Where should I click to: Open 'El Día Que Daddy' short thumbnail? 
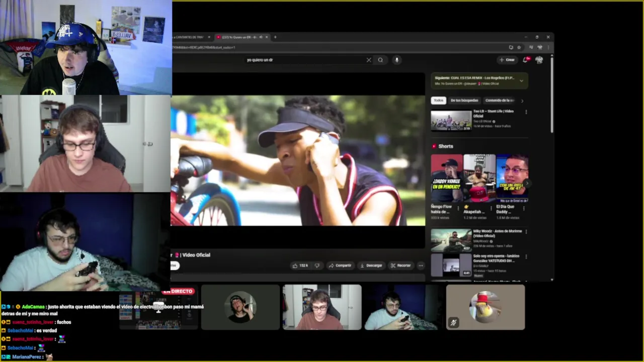point(512,178)
